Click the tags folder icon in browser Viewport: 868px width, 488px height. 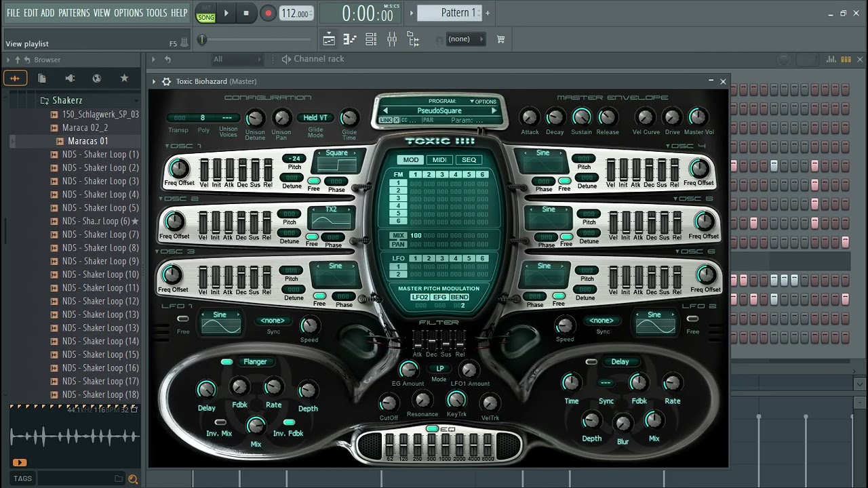click(x=119, y=479)
